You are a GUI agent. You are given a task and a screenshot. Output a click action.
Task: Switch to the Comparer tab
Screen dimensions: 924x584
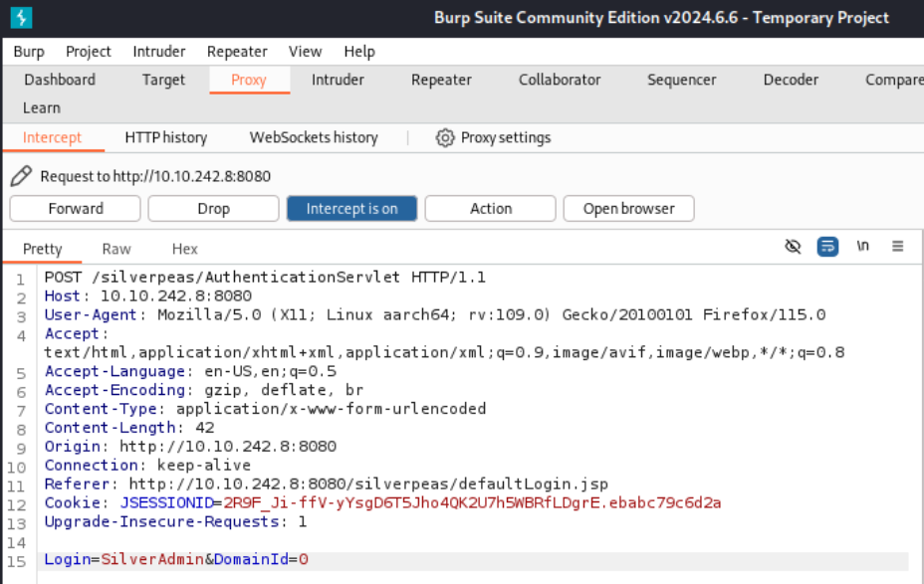894,80
